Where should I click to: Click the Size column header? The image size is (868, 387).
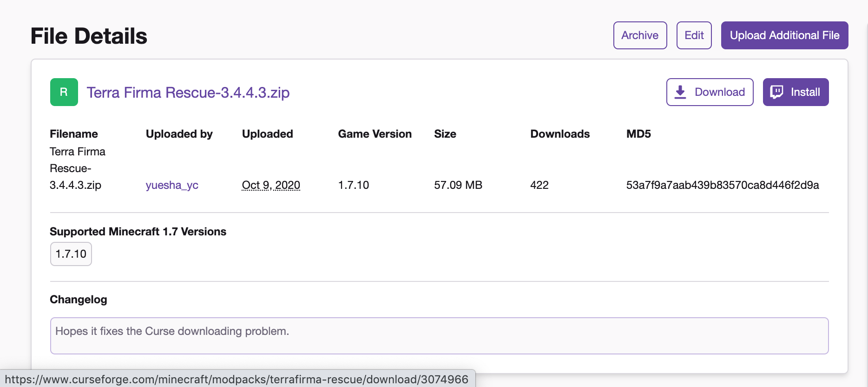click(x=445, y=134)
